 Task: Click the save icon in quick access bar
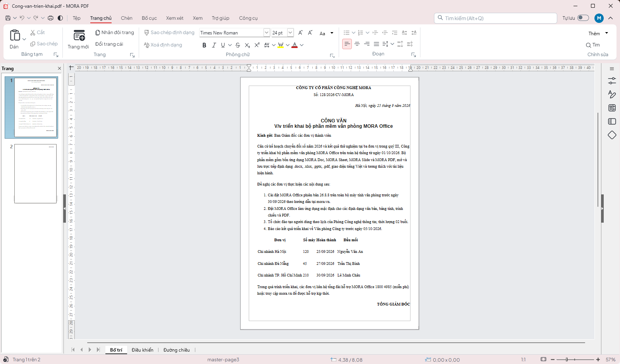8,18
